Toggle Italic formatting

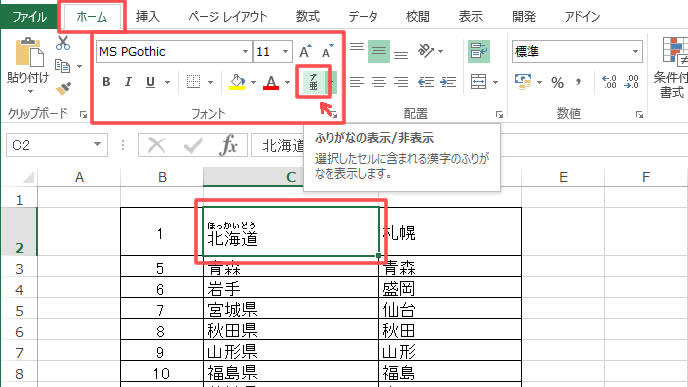pos(128,82)
